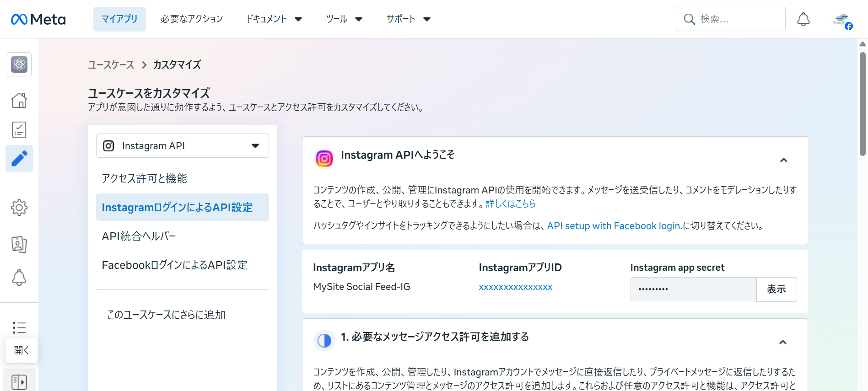Click the Instagram app ID value
The height and width of the screenshot is (391, 868).
[x=516, y=287]
